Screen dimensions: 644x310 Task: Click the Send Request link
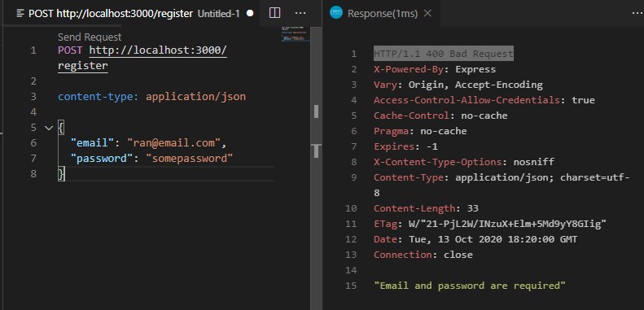90,37
